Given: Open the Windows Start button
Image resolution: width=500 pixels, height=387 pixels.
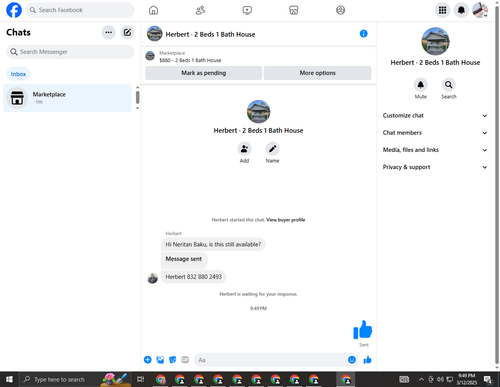Looking at the screenshot, I should (9, 379).
